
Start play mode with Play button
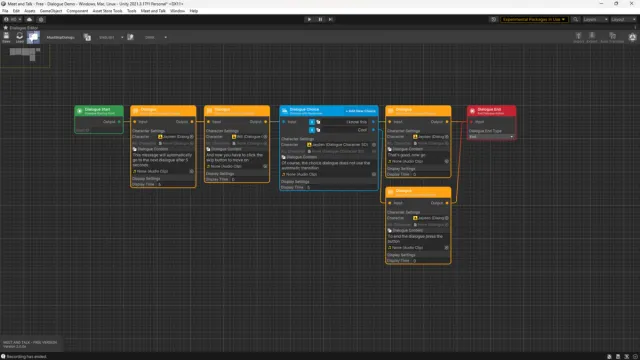click(309, 19)
